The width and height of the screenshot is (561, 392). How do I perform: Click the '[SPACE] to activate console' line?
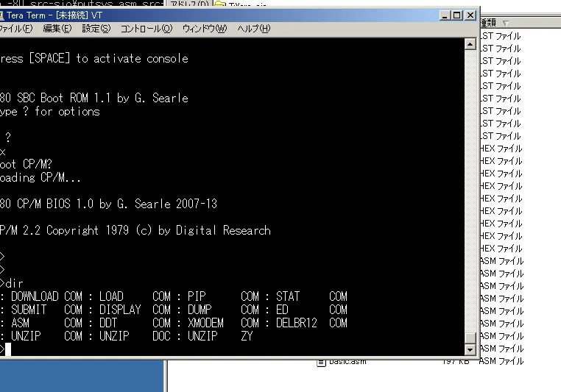pyautogui.click(x=94, y=58)
